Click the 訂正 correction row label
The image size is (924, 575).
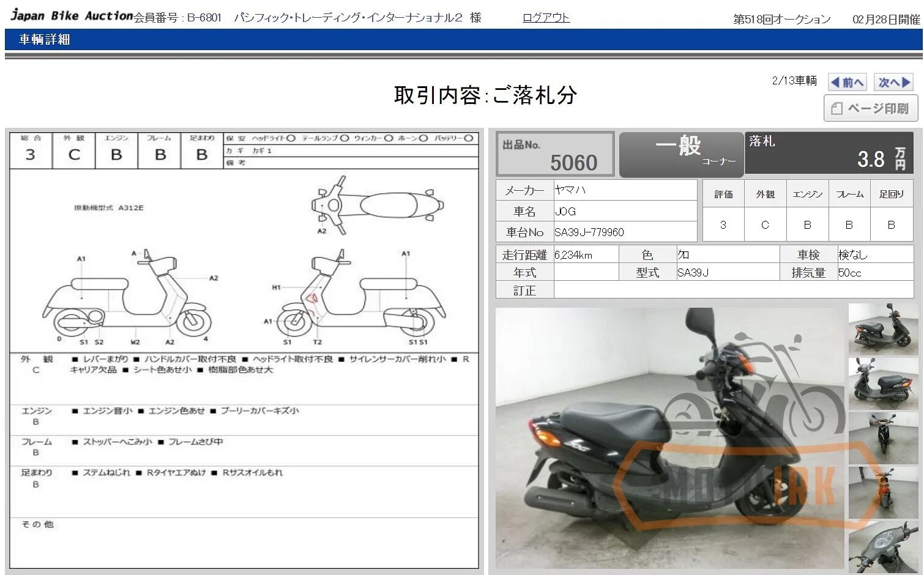pyautogui.click(x=524, y=291)
